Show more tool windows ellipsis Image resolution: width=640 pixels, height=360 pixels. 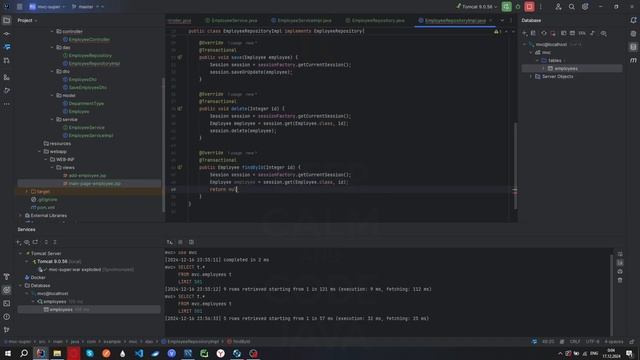click(x=7, y=104)
